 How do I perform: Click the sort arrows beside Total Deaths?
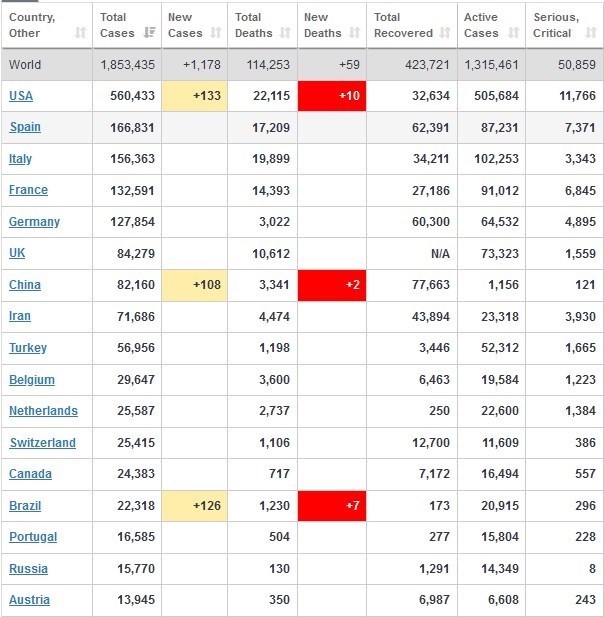coord(285,33)
